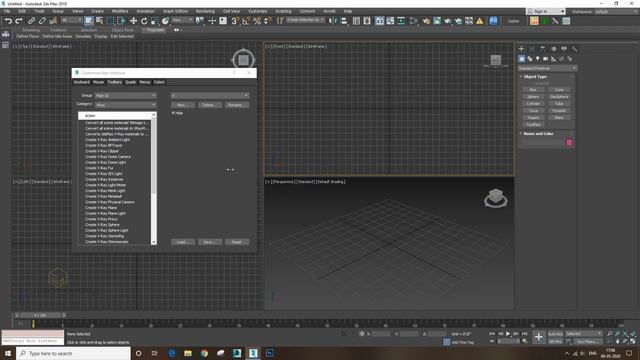Click the perspective viewport ViewCube
Viewport: 640px width, 360px height.
tap(496, 198)
